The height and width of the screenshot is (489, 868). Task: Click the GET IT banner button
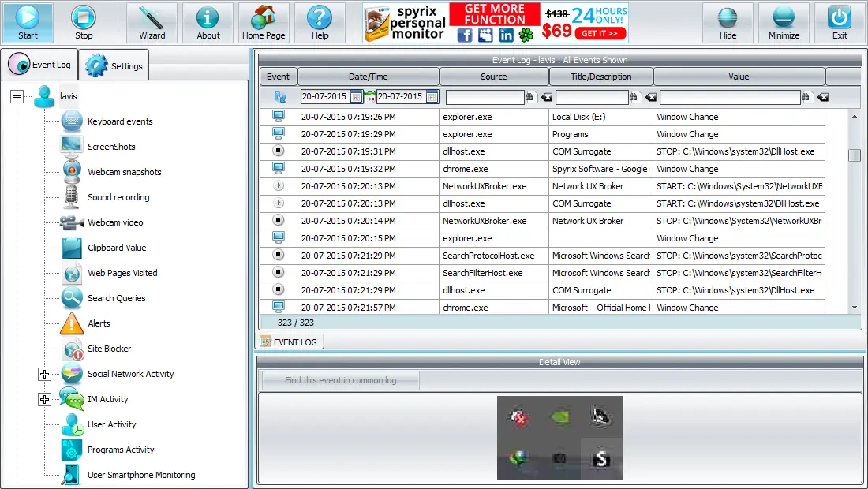[x=600, y=34]
